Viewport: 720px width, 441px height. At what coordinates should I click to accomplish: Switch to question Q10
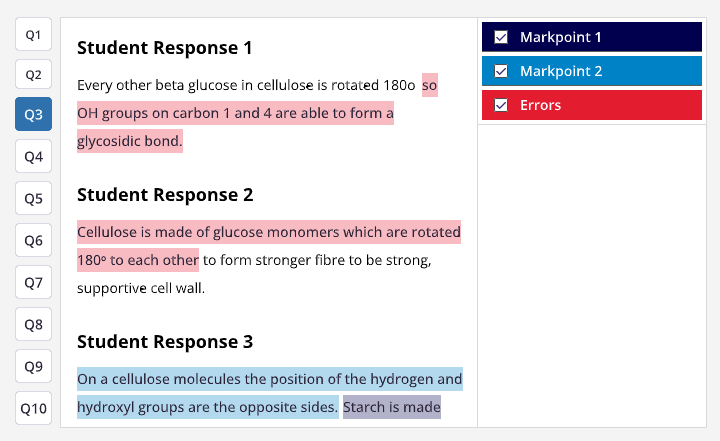click(33, 408)
